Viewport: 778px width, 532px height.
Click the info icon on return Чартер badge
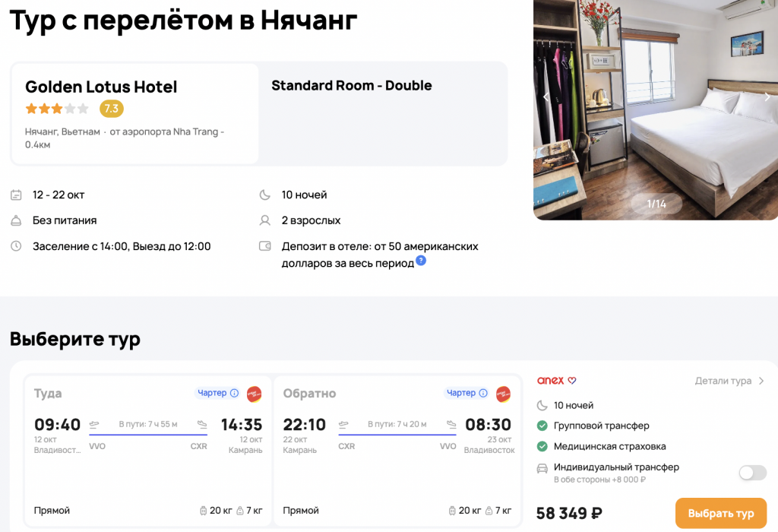pos(483,393)
